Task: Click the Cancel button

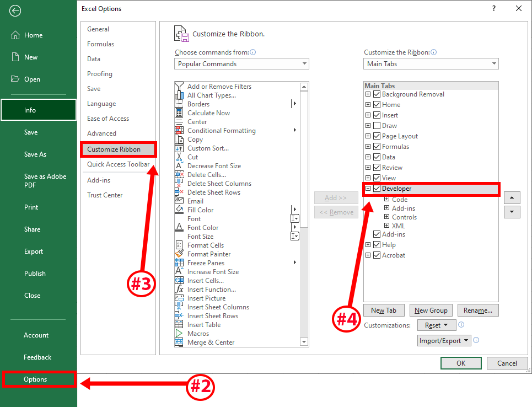Action: click(x=507, y=363)
